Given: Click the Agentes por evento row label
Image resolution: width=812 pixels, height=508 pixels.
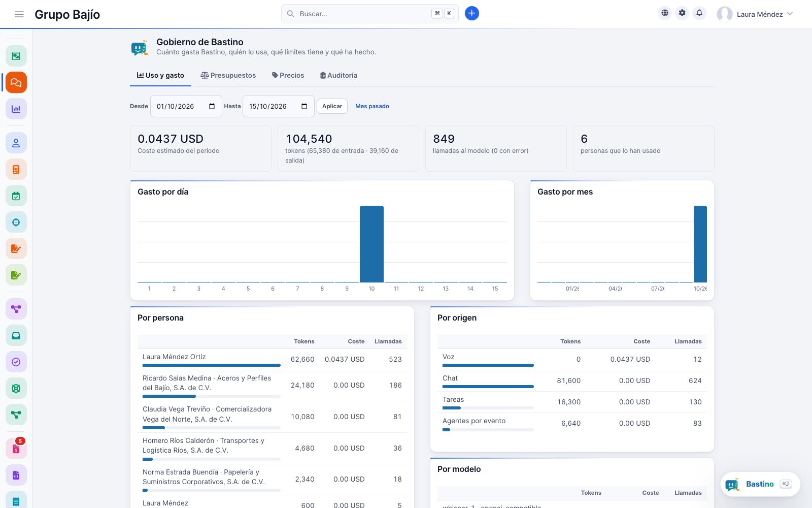Looking at the screenshot, I should pyautogui.click(x=474, y=421).
